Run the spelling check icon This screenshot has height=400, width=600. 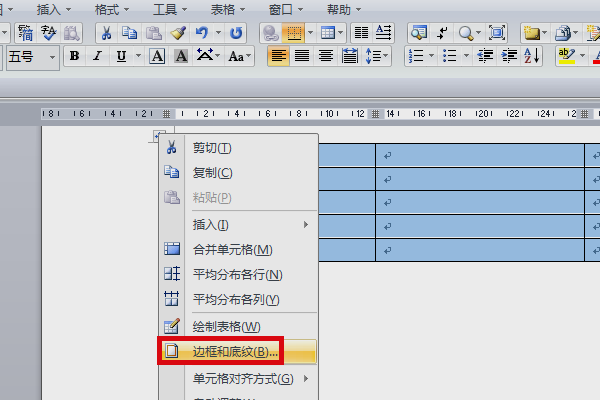pos(49,33)
